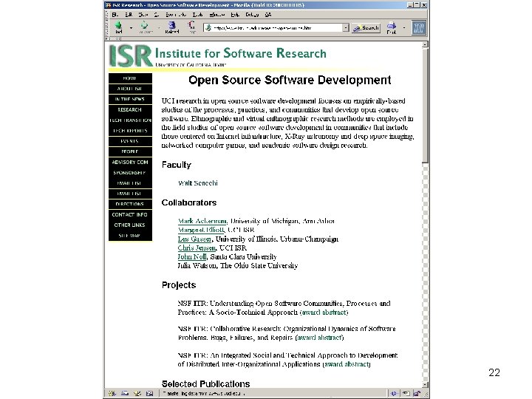Open the Debug menu

point(252,15)
